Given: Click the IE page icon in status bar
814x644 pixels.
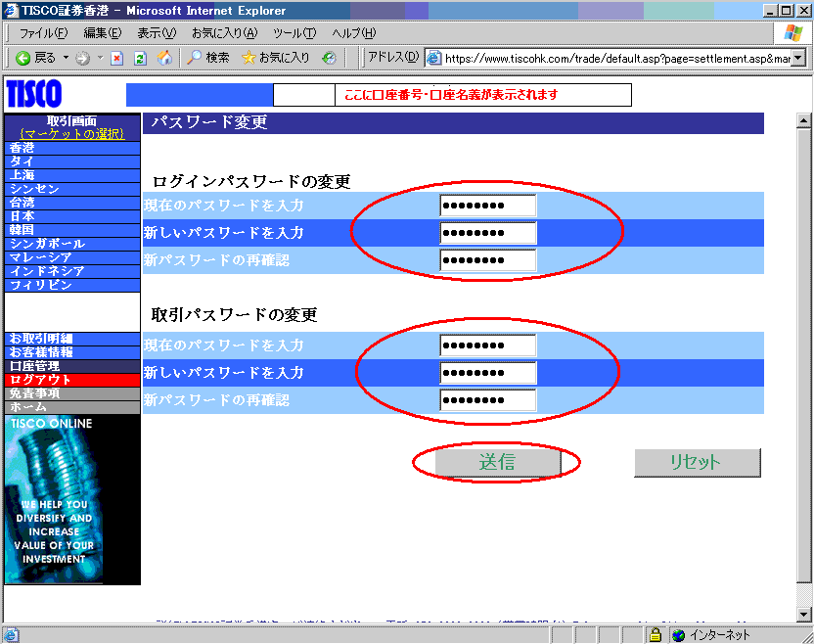Looking at the screenshot, I should [12, 634].
